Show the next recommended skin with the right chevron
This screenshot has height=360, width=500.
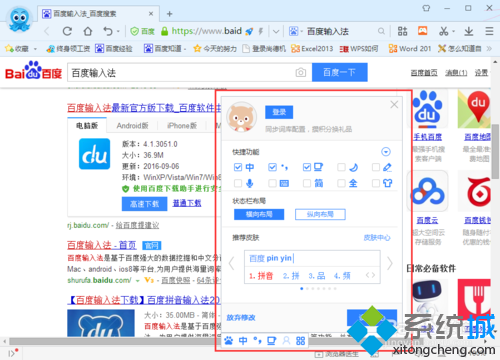tap(390, 263)
